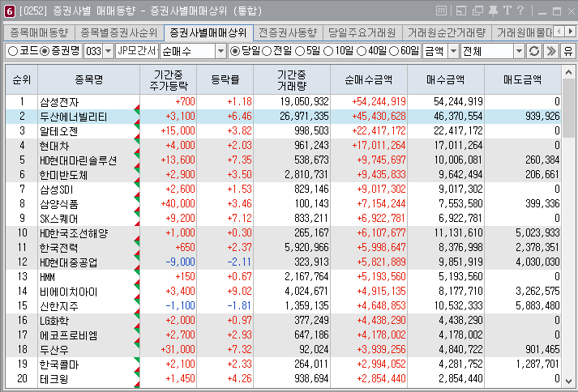This screenshot has width=578, height=392.
Task: Click the table vertical scrollbar thumb
Action: coord(568,107)
